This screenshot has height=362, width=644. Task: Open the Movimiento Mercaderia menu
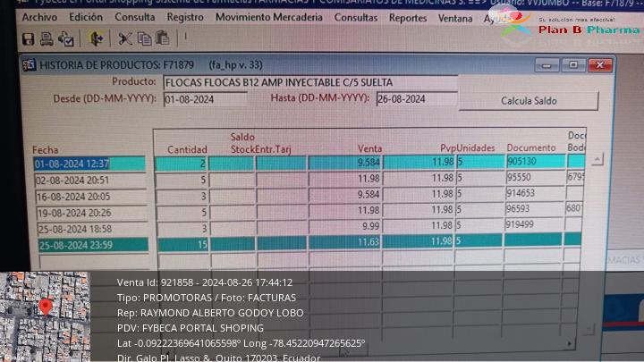point(269,17)
